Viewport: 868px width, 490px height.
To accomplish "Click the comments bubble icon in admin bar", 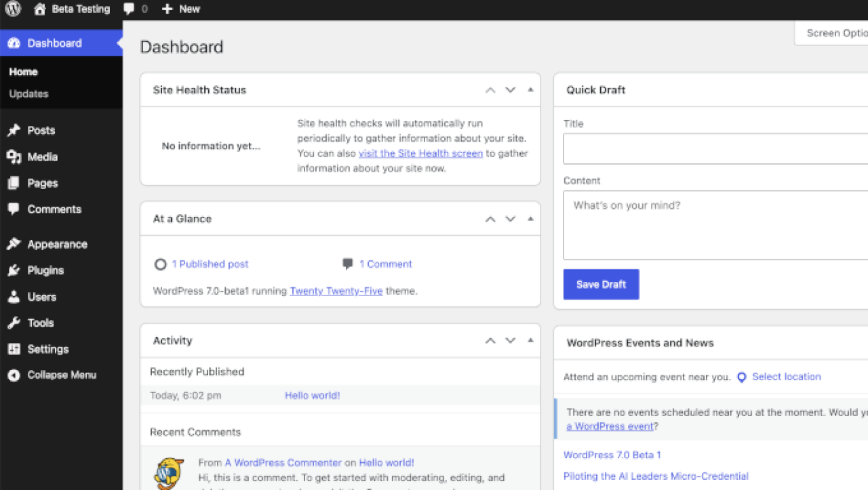I will pos(129,9).
